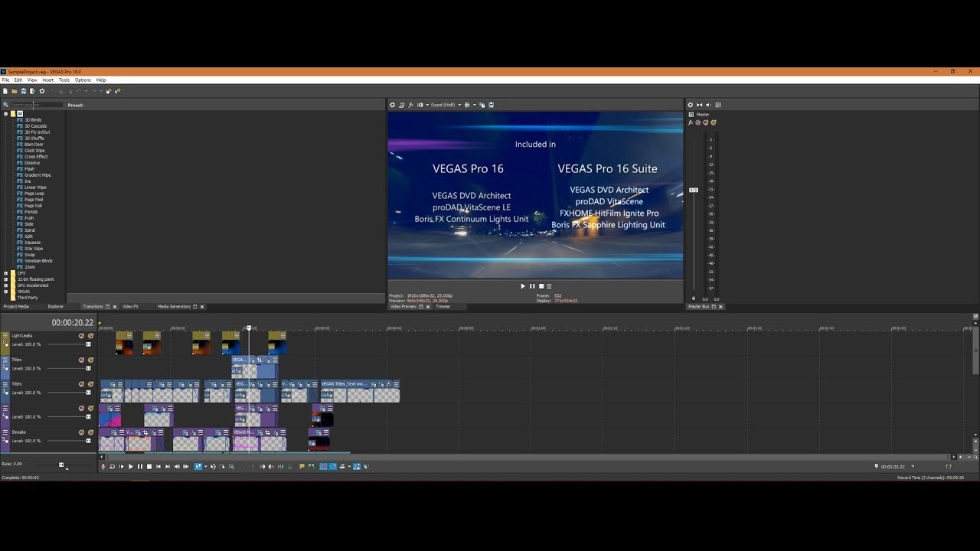Pause timeline playback on transport bar

click(x=140, y=466)
